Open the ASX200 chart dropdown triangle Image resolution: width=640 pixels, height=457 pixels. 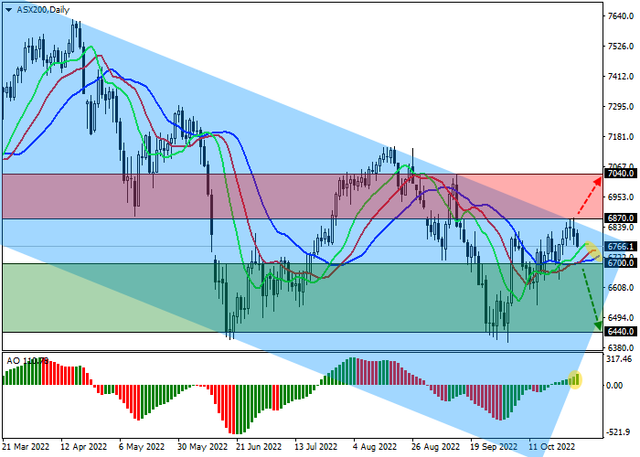pos(9,10)
